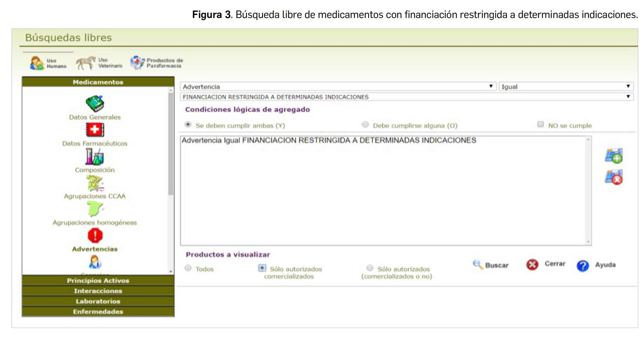Click the add condition icon with green plus
This screenshot has width=644, height=344.
click(613, 156)
